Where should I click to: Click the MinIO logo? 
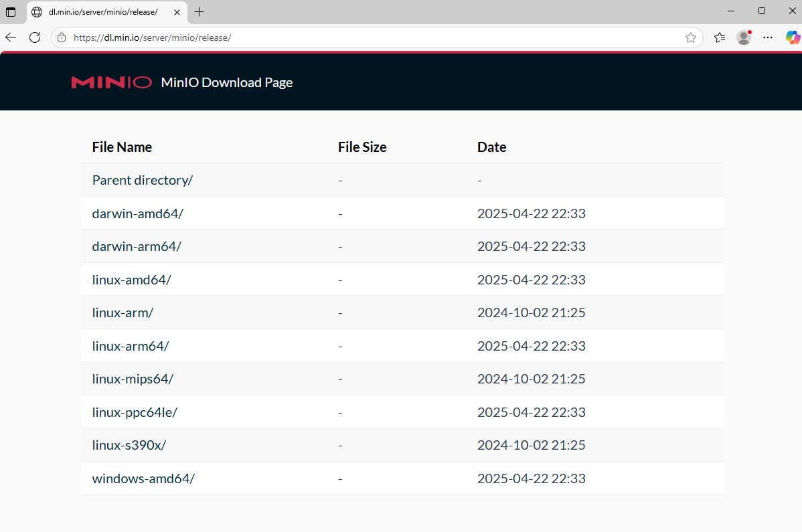pos(112,82)
